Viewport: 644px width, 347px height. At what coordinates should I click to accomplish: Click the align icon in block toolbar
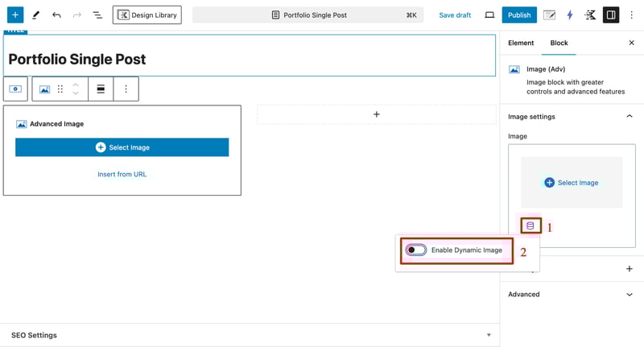(101, 89)
